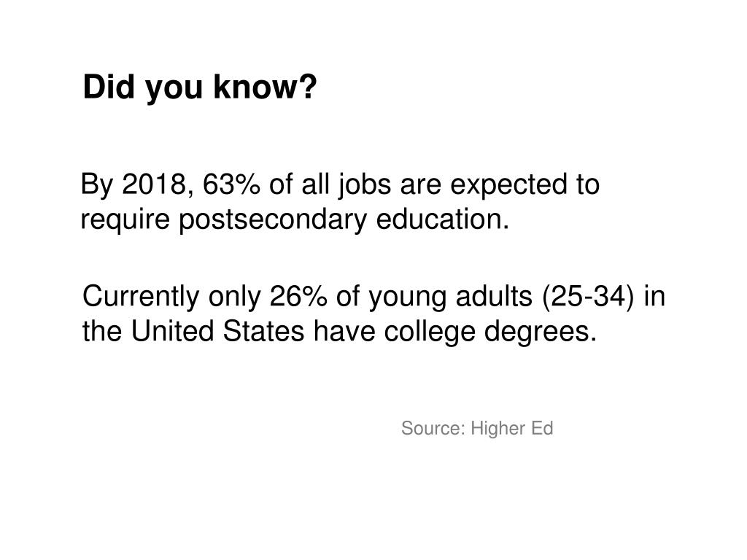Click the word 'jobs' in first sentence
Viewport: 747px width, 560px height.
coord(365,185)
